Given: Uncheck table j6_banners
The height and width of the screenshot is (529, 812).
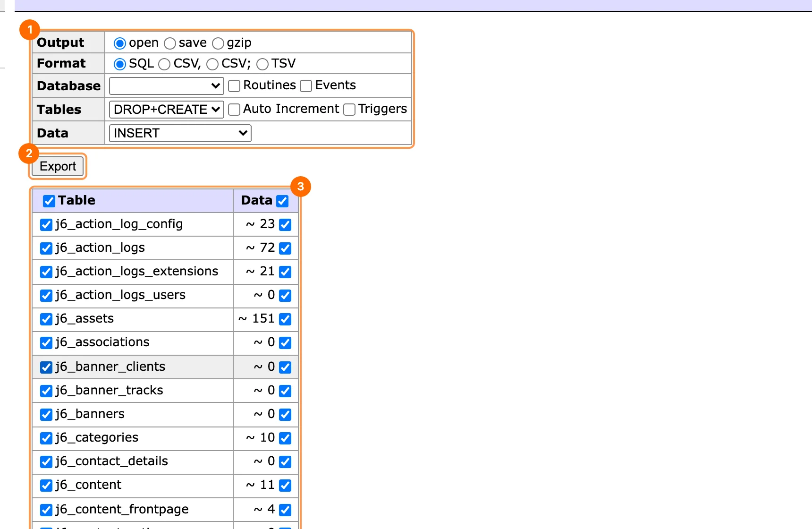Looking at the screenshot, I should (x=46, y=415).
